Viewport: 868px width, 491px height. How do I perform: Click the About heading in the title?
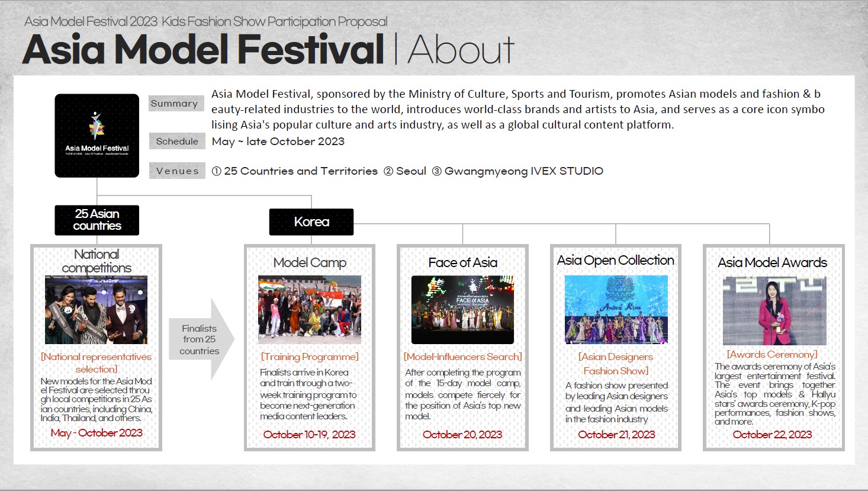(x=461, y=50)
